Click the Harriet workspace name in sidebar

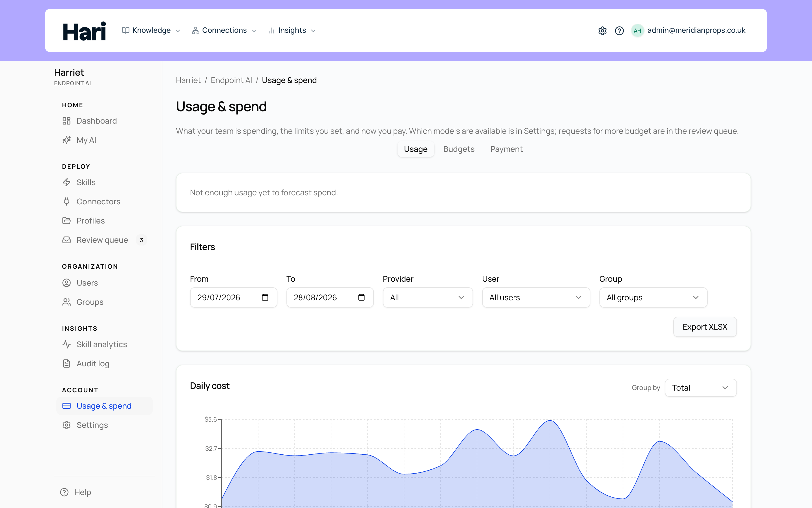point(69,73)
